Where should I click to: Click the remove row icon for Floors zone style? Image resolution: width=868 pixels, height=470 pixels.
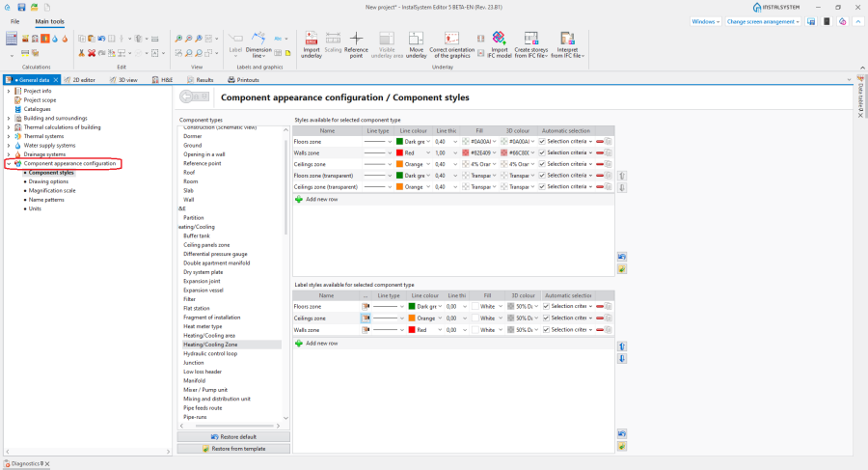pyautogui.click(x=600, y=141)
